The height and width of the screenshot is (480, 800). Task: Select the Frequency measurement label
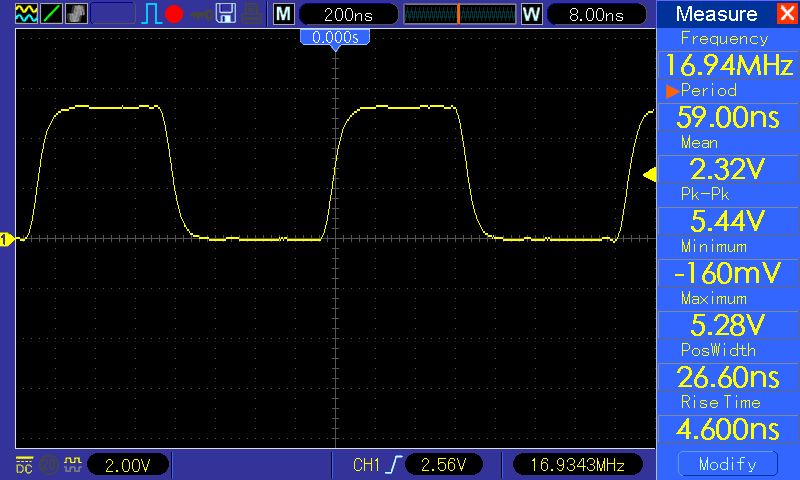724,39
